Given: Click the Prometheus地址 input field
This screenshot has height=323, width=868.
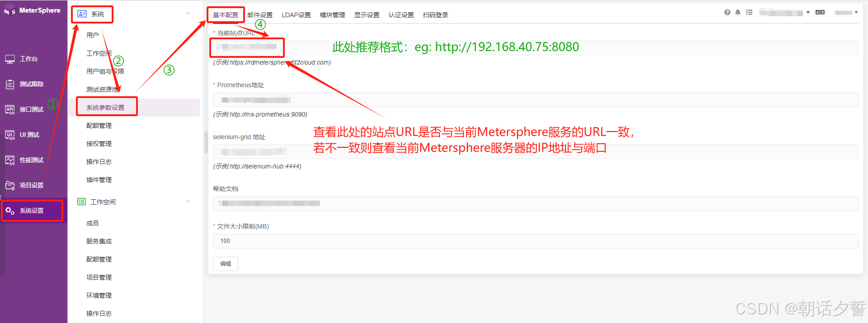Looking at the screenshot, I should click(535, 100).
